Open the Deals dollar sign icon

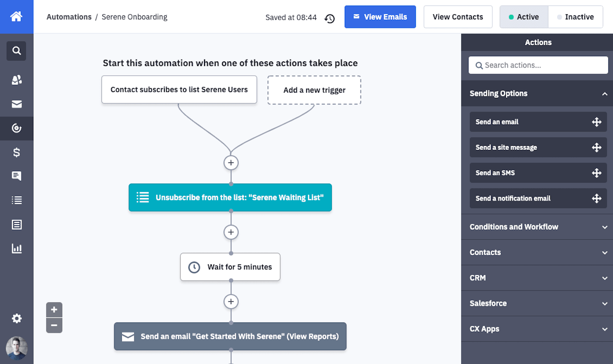pyautogui.click(x=17, y=152)
